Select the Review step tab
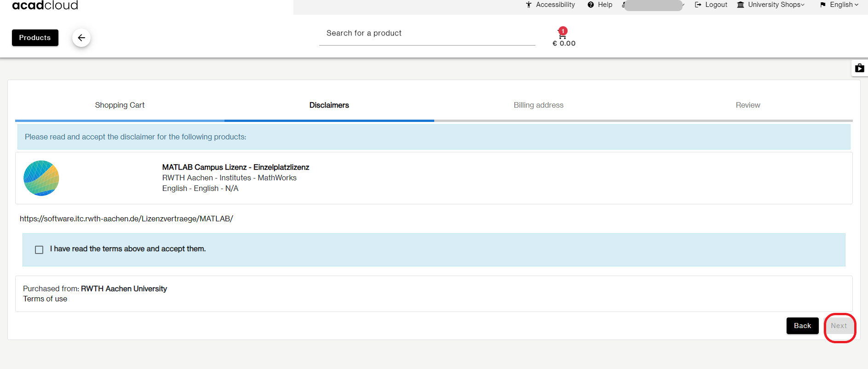 (x=747, y=105)
